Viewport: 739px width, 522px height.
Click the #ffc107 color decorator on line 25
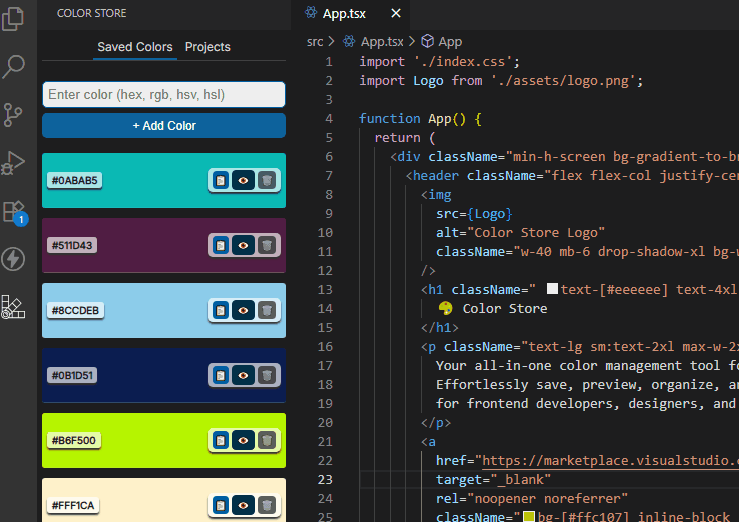(x=529, y=517)
